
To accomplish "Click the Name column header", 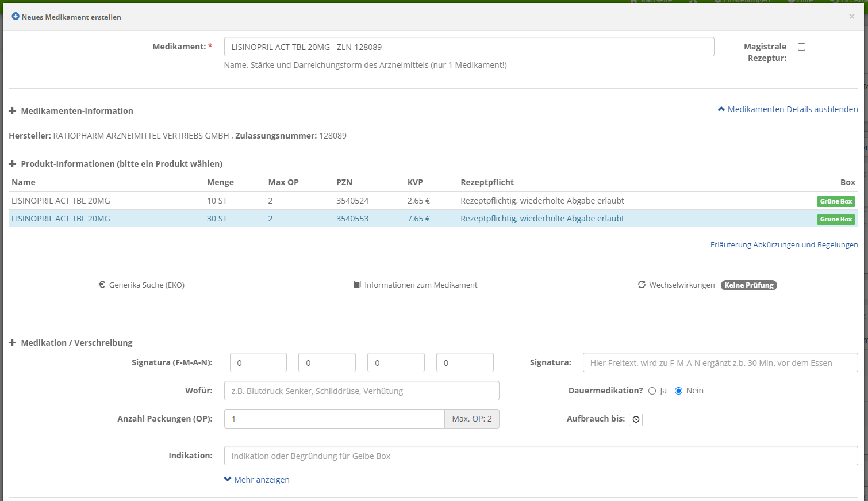I will 24,182.
